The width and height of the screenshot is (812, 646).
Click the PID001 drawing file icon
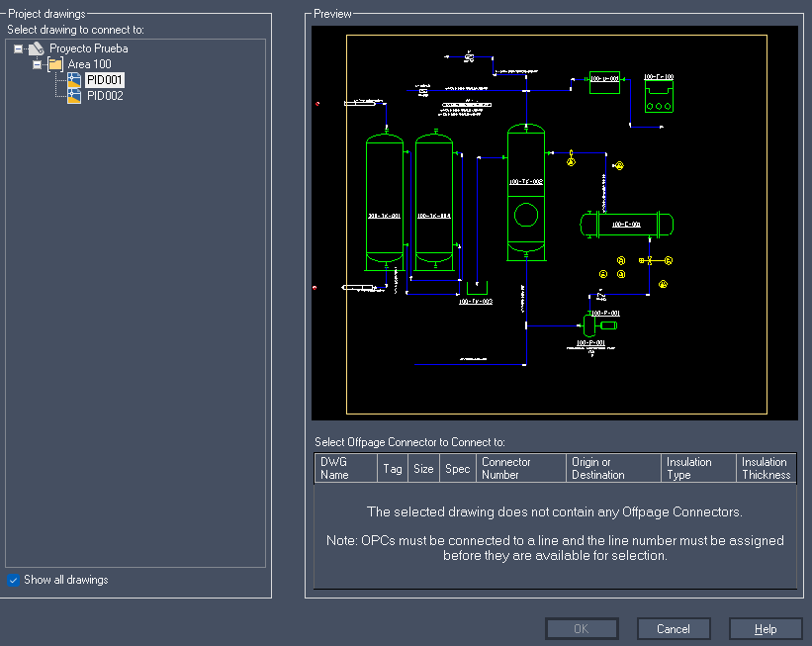point(74,80)
